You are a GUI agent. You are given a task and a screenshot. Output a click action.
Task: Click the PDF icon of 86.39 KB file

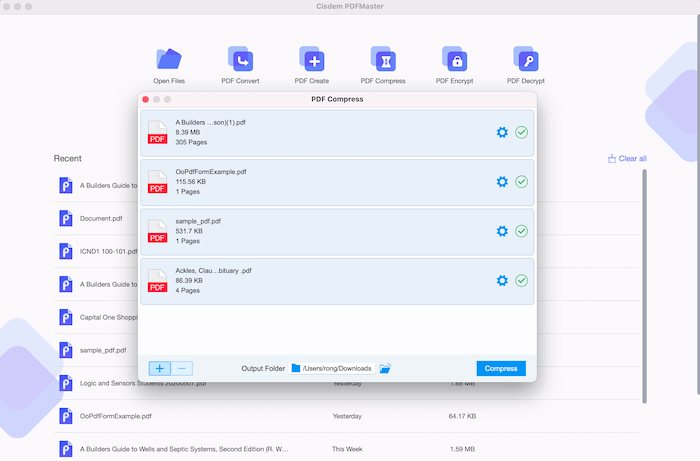pyautogui.click(x=157, y=281)
